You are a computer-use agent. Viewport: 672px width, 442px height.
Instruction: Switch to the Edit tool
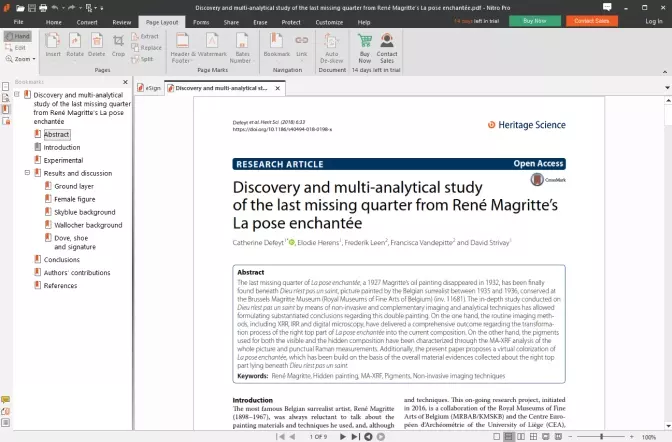(16, 48)
